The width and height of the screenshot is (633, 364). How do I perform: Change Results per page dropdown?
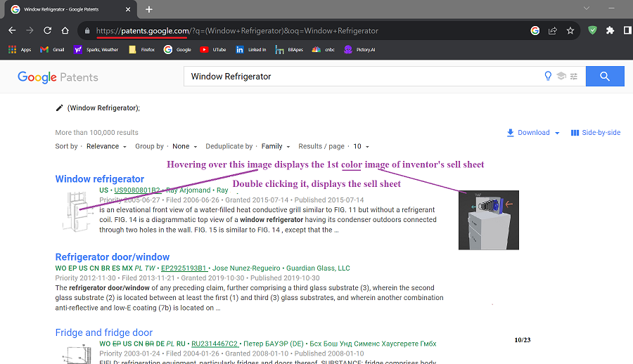362,146
